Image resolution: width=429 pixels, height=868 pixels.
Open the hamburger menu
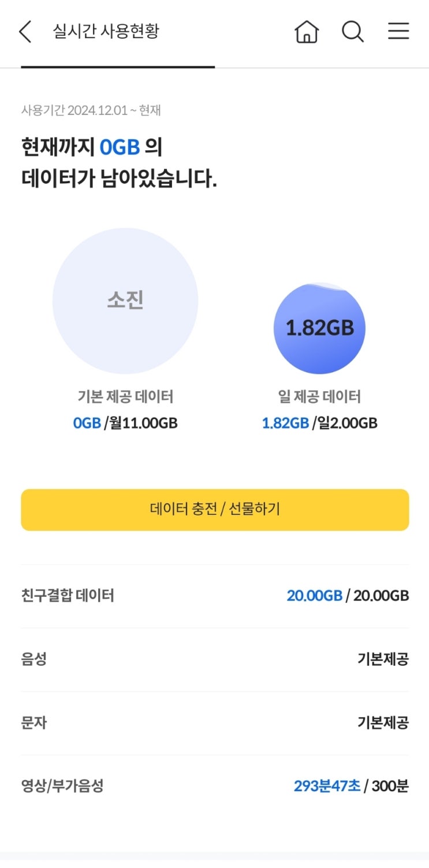(398, 31)
